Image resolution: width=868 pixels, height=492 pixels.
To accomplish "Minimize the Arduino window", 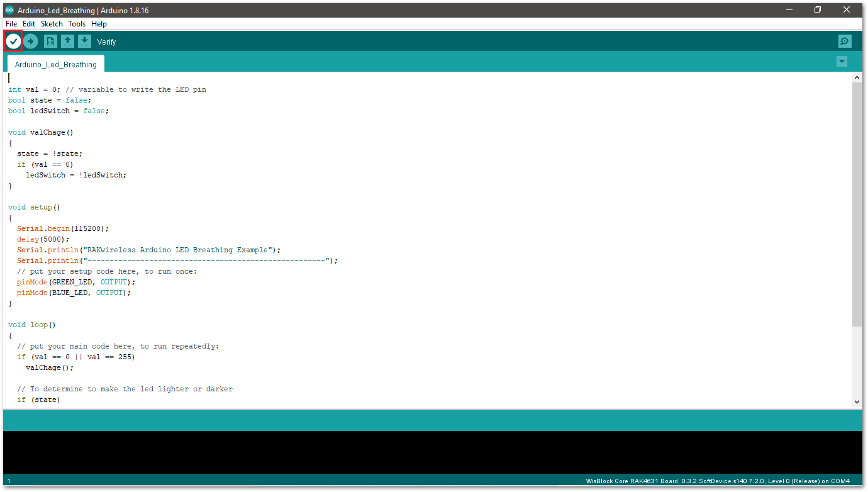I will click(789, 10).
